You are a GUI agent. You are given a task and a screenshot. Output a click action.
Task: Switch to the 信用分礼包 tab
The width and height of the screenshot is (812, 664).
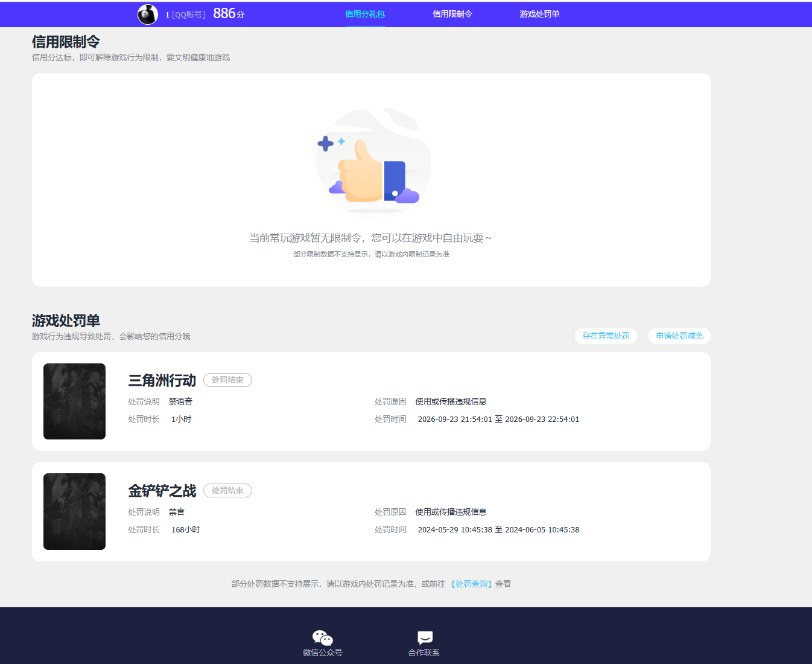pyautogui.click(x=365, y=14)
